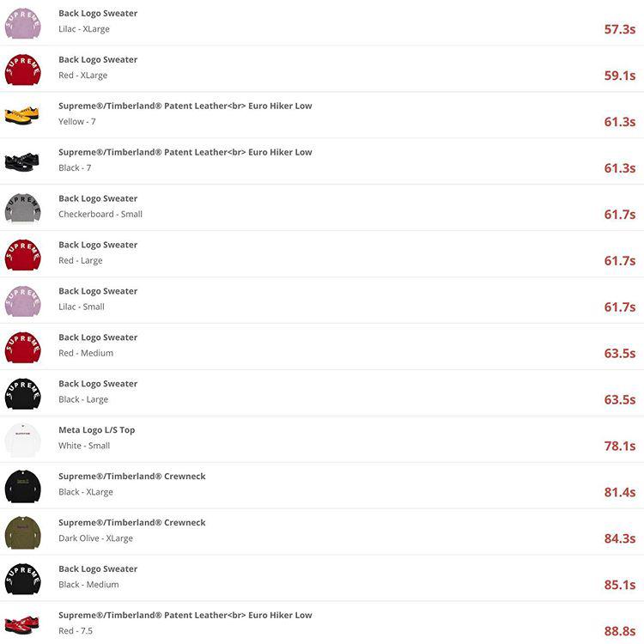The height and width of the screenshot is (644, 644).
Task: Open the Black XLarge crewneck thumbnail
Action: point(22,487)
